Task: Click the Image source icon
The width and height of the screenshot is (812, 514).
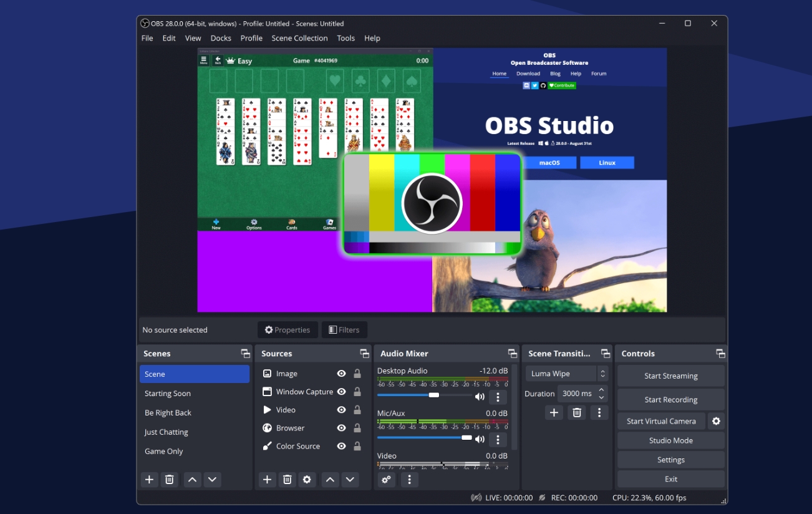Action: [267, 374]
